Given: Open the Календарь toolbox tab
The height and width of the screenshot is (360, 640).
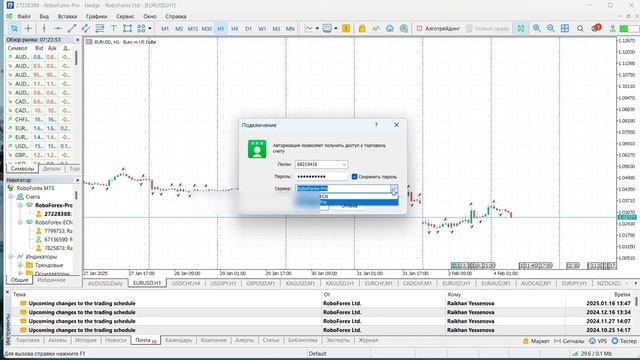Looking at the screenshot, I should 179,340.
